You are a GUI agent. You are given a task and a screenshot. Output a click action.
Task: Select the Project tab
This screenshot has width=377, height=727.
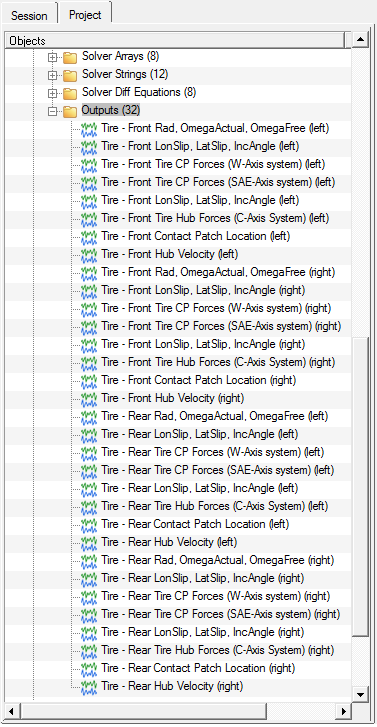pos(85,14)
